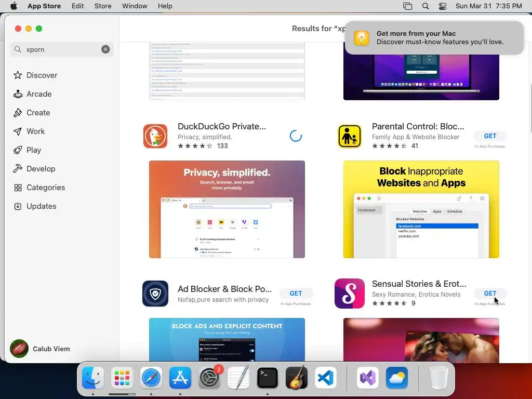Open the purple Visual Studio Dock icon
The width and height of the screenshot is (532, 399).
click(368, 378)
